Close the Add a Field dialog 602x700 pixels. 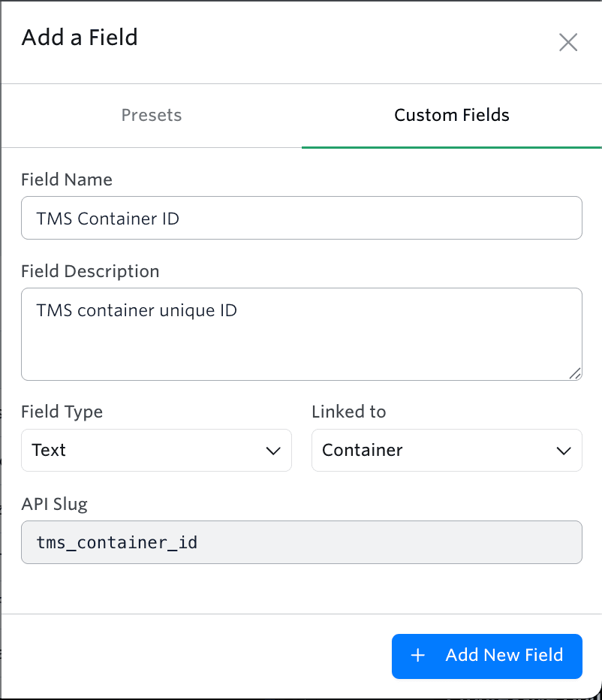[568, 43]
